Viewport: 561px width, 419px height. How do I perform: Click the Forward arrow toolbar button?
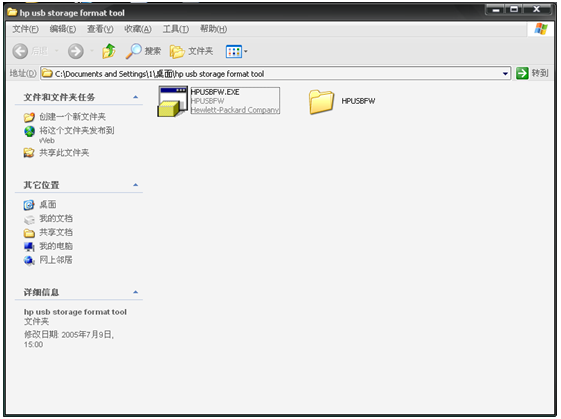click(x=76, y=51)
